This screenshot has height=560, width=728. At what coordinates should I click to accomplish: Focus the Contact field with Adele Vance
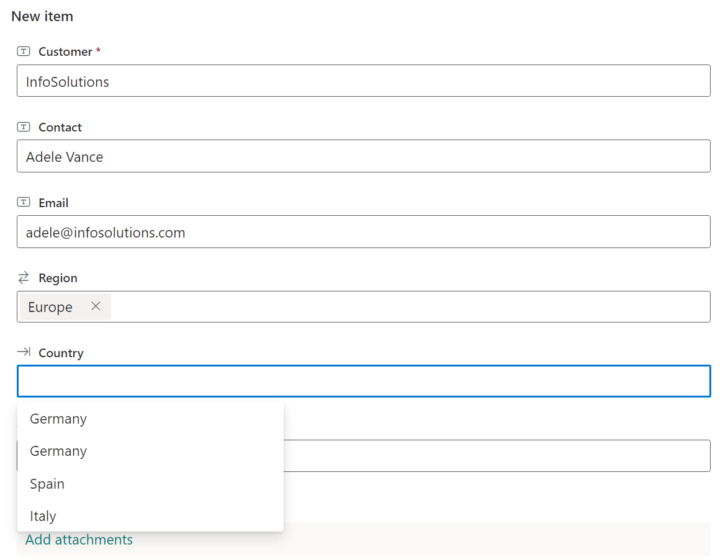(x=363, y=156)
